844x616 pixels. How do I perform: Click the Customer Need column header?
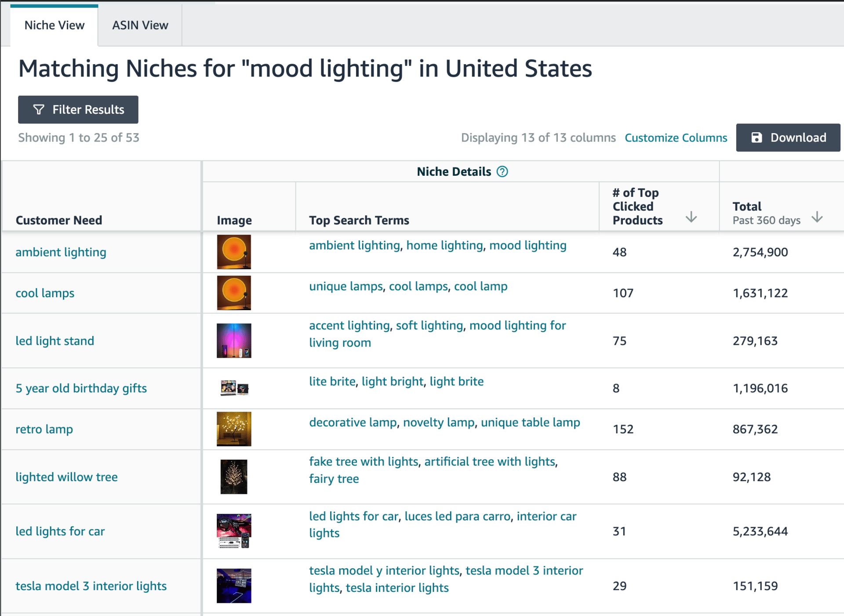tap(59, 220)
